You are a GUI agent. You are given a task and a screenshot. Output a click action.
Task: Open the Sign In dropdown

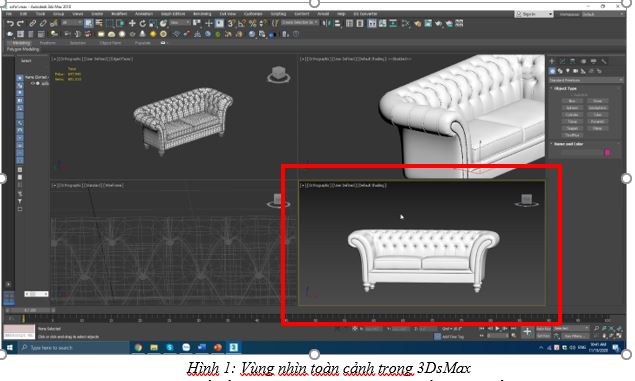pos(534,14)
